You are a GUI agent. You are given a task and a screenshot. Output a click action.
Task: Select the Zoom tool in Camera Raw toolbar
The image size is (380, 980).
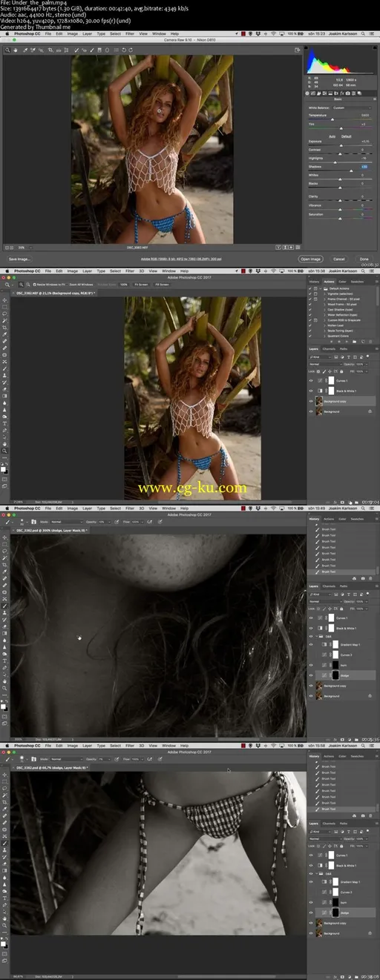(x=7, y=50)
